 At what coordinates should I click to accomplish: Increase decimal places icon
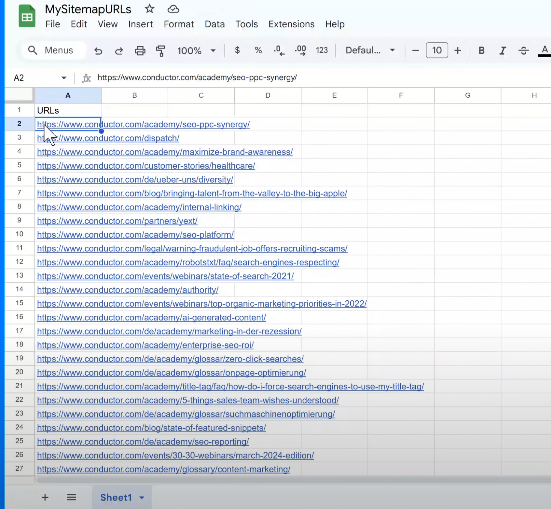click(300, 51)
